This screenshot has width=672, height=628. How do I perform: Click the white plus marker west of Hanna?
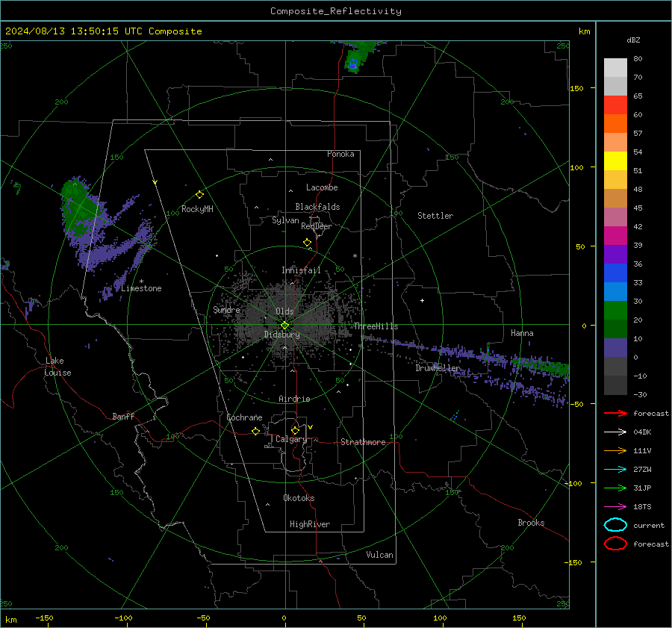422,300
